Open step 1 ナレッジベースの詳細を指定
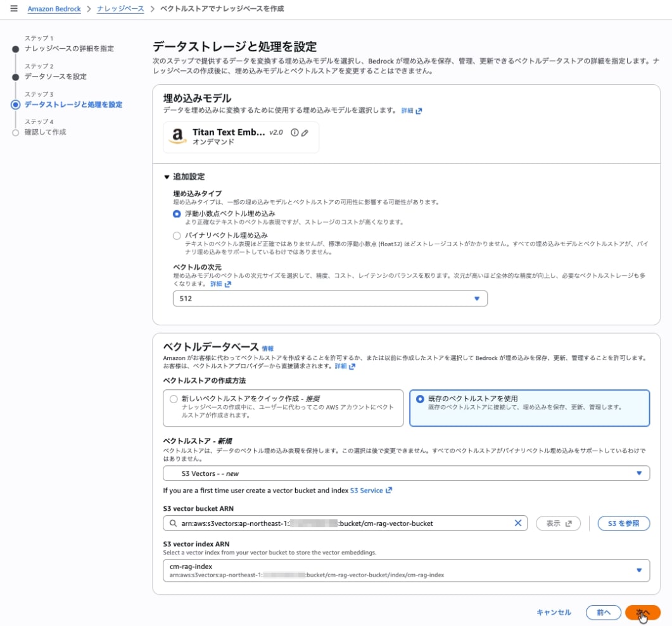This screenshot has width=672, height=626. tap(69, 48)
